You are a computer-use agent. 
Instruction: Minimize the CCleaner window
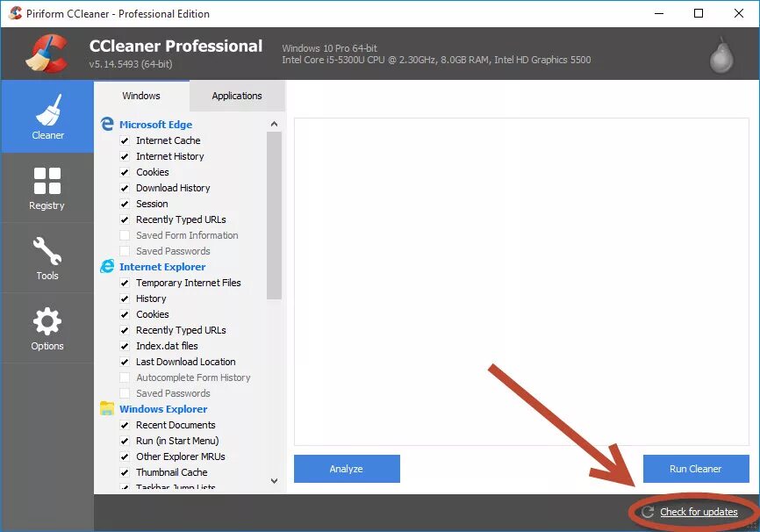click(x=659, y=13)
